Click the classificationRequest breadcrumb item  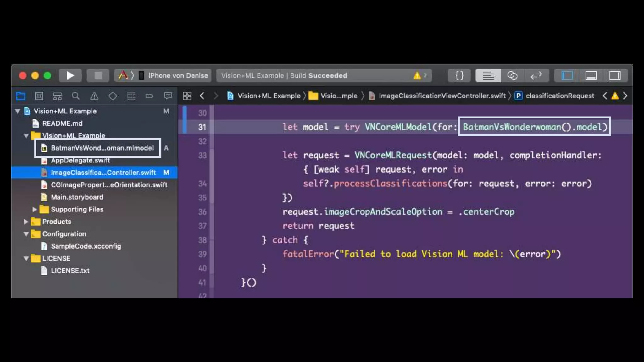[x=560, y=96]
